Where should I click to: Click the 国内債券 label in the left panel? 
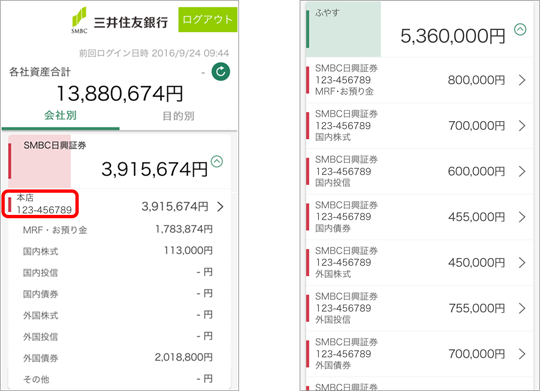40,294
